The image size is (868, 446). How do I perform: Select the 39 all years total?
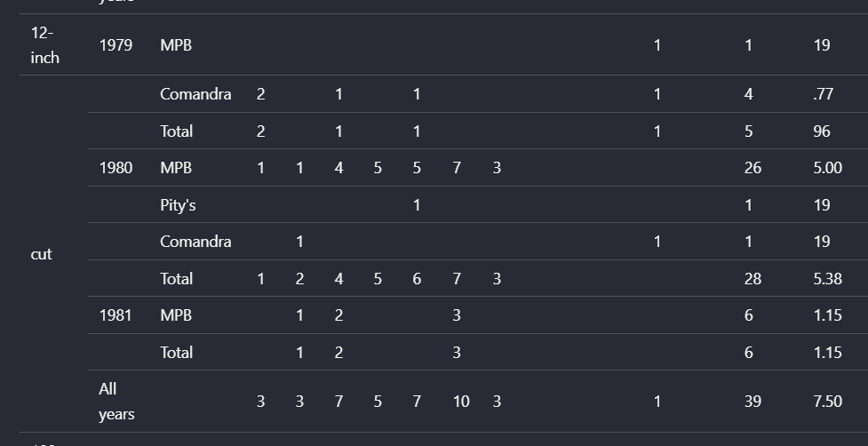(x=753, y=402)
